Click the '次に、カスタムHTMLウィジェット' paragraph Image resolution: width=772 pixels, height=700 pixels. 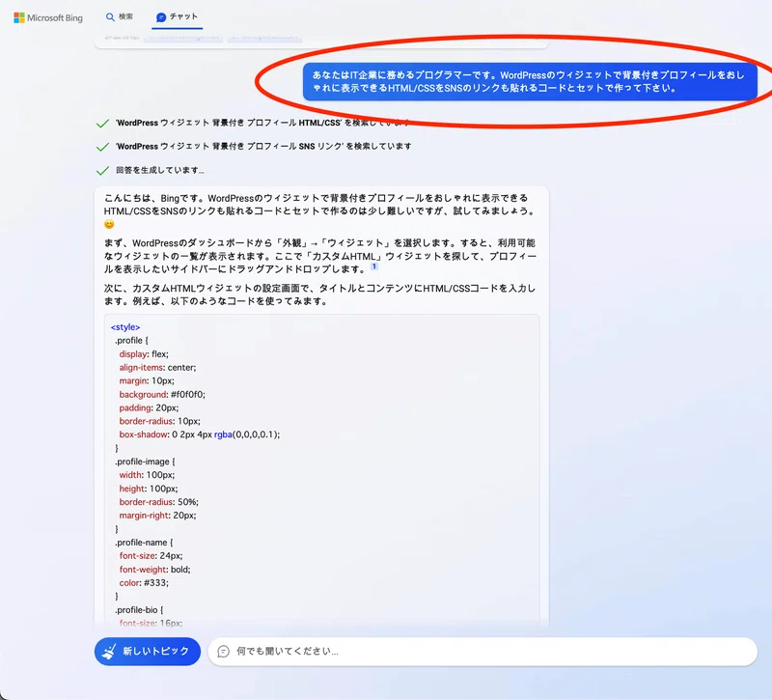[x=320, y=294]
